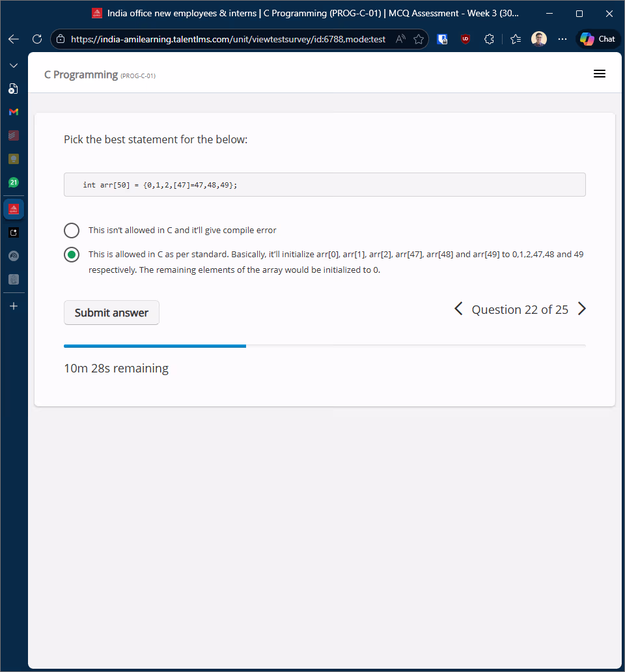The image size is (625, 672).
Task: Click the URL address bar field
Action: [228, 39]
